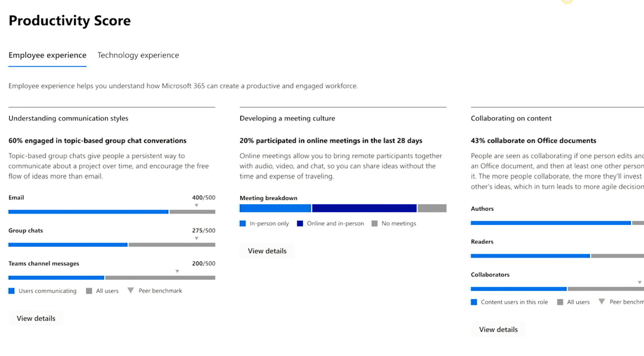Click the Content users in this role square
Screen dimensions: 644x356
474,302
